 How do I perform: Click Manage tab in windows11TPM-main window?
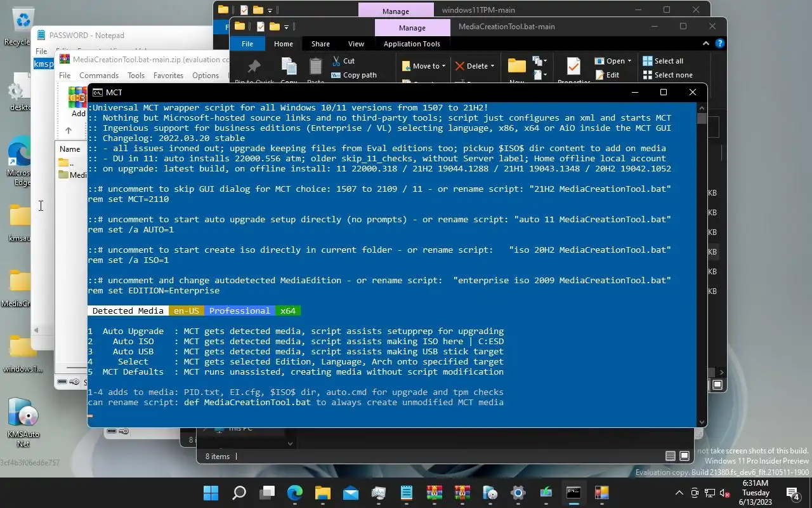point(395,11)
